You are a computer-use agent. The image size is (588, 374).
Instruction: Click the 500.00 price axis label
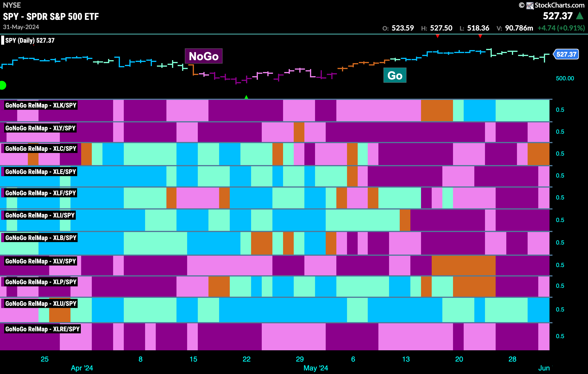pyautogui.click(x=565, y=78)
